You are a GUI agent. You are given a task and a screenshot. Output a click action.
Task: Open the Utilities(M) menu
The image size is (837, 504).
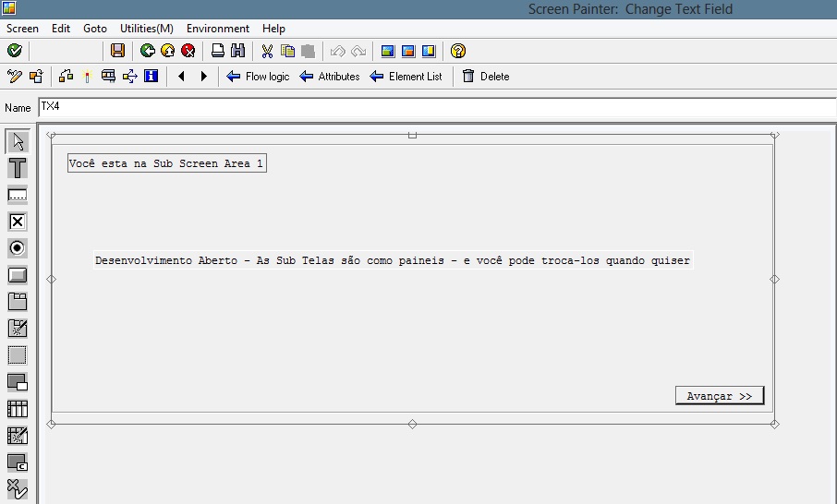[147, 29]
